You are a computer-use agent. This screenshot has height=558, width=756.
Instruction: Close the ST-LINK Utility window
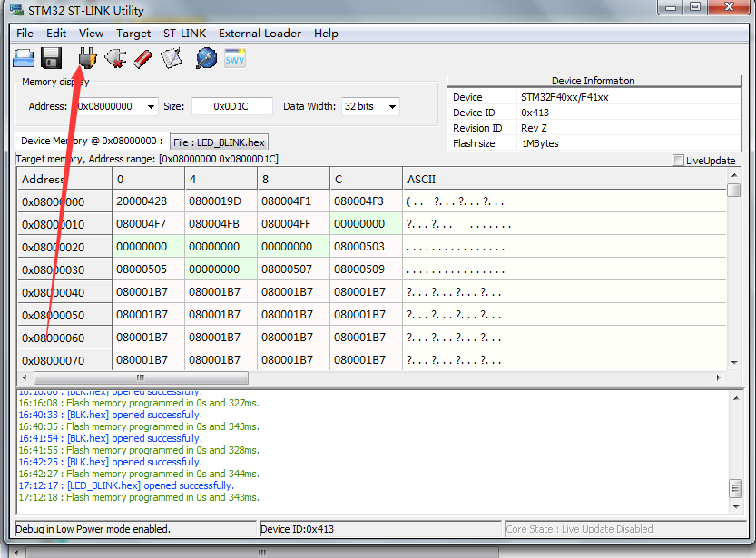point(729,6)
